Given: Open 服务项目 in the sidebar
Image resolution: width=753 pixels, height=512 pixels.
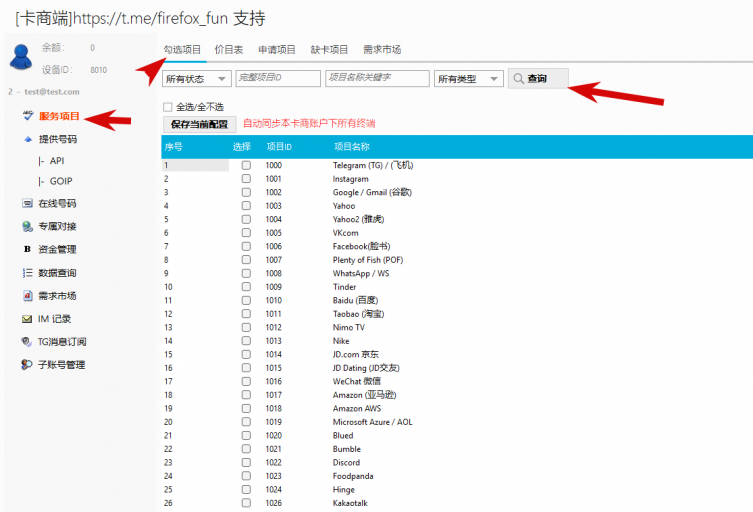Looking at the screenshot, I should (x=59, y=116).
